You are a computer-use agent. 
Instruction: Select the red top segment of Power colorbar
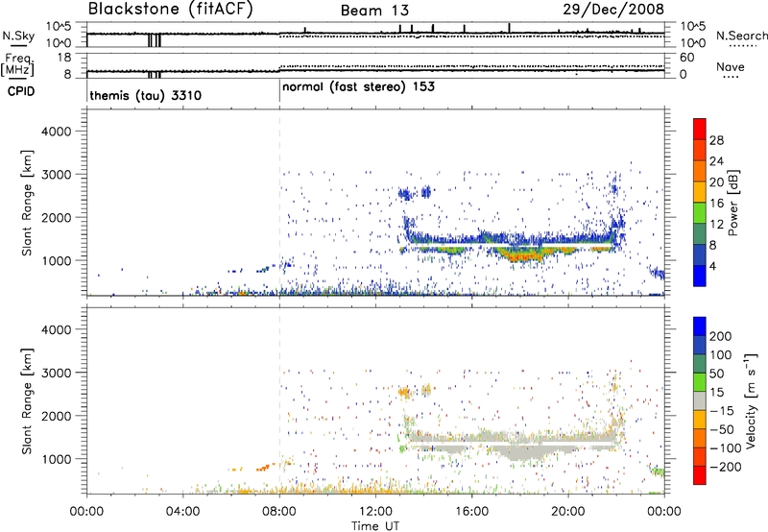tap(700, 130)
